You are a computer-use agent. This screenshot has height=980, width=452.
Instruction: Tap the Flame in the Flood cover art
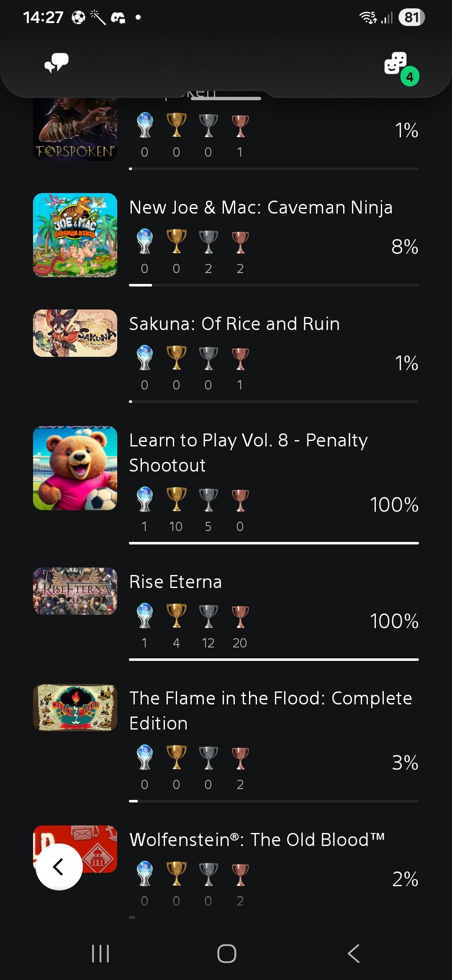pyautogui.click(x=75, y=708)
